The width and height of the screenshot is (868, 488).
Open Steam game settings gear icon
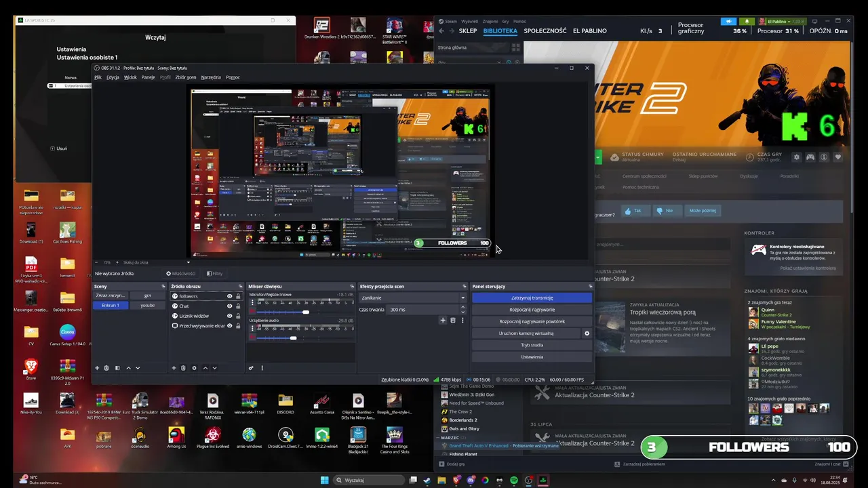[797, 157]
